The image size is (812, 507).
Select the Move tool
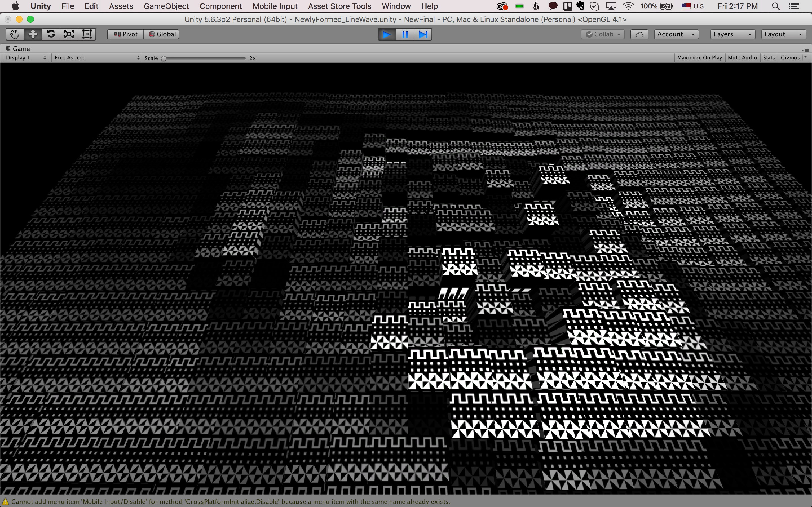click(x=33, y=34)
